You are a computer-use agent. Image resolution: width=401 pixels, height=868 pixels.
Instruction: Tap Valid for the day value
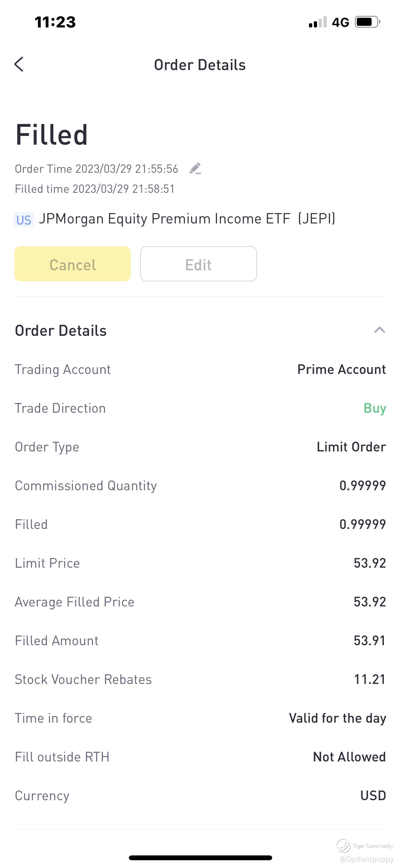coord(337,718)
